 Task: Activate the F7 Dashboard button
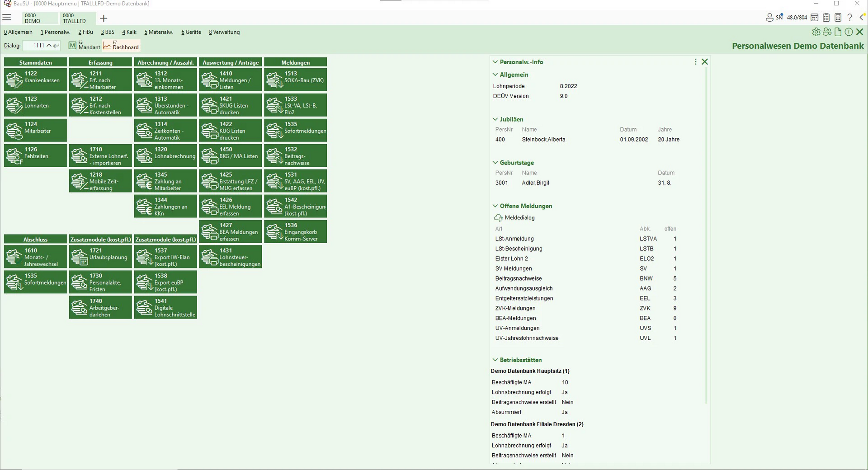point(121,45)
